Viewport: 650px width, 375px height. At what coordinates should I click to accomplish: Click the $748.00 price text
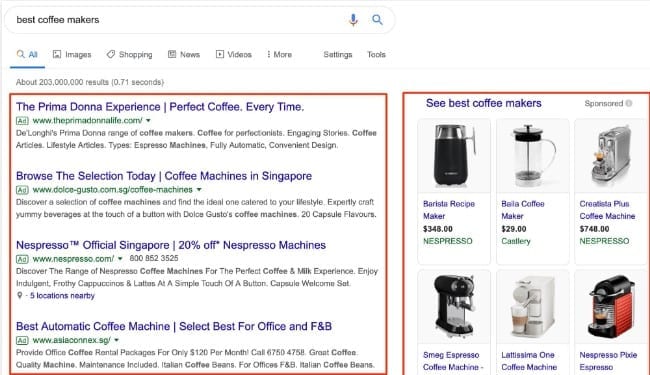coord(594,229)
